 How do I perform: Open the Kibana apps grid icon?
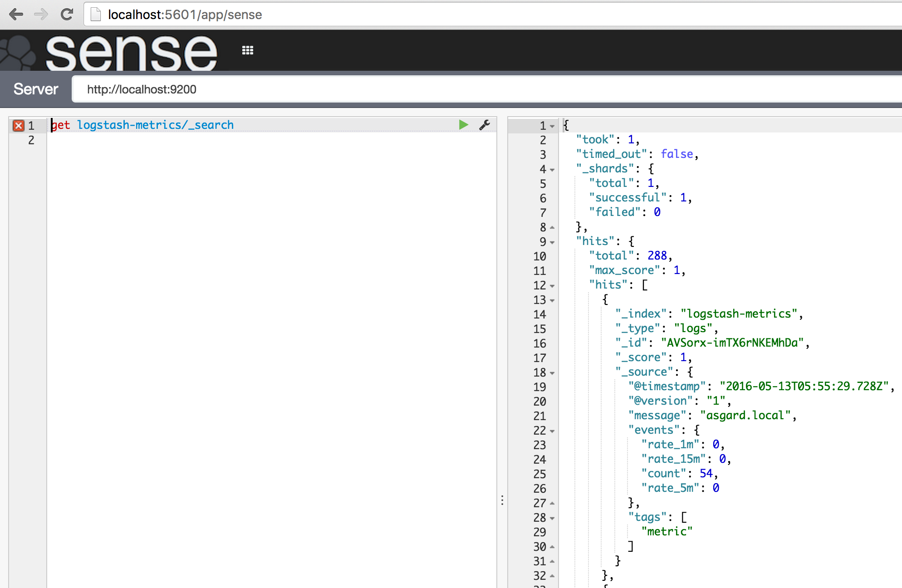[248, 50]
